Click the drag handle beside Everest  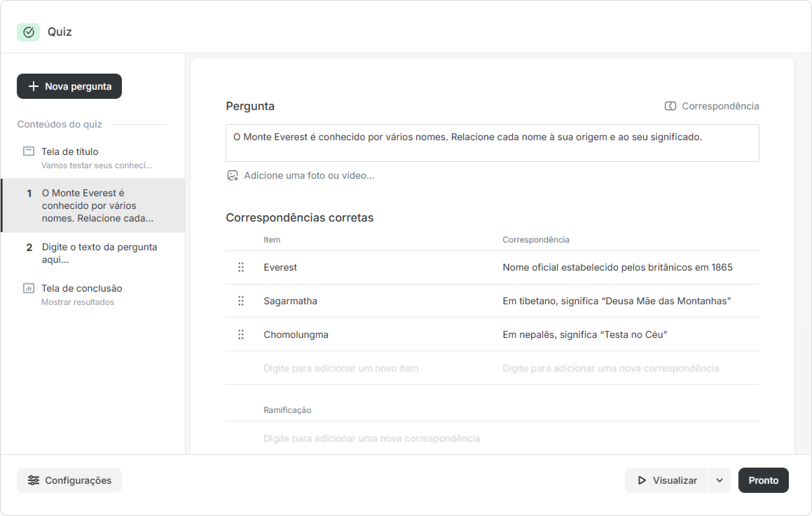pyautogui.click(x=241, y=267)
